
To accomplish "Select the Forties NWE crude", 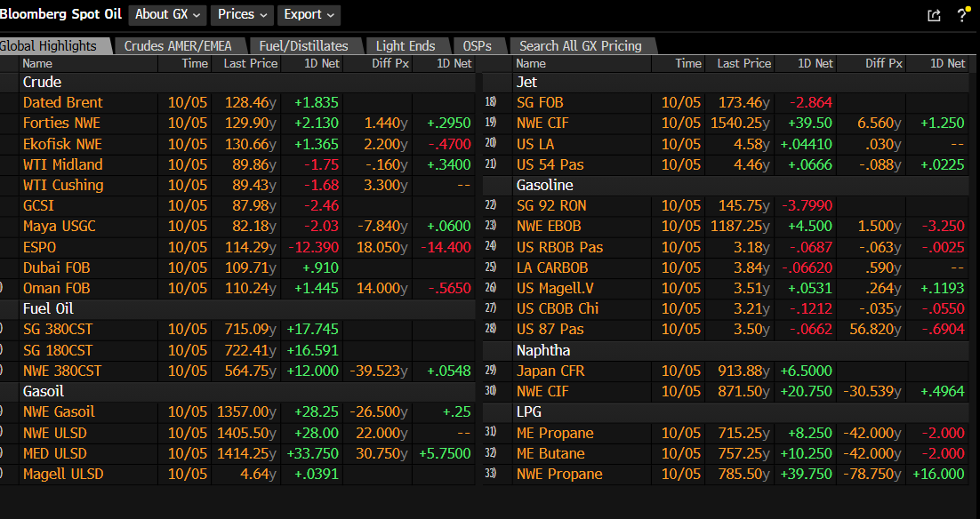I will (x=237, y=123).
